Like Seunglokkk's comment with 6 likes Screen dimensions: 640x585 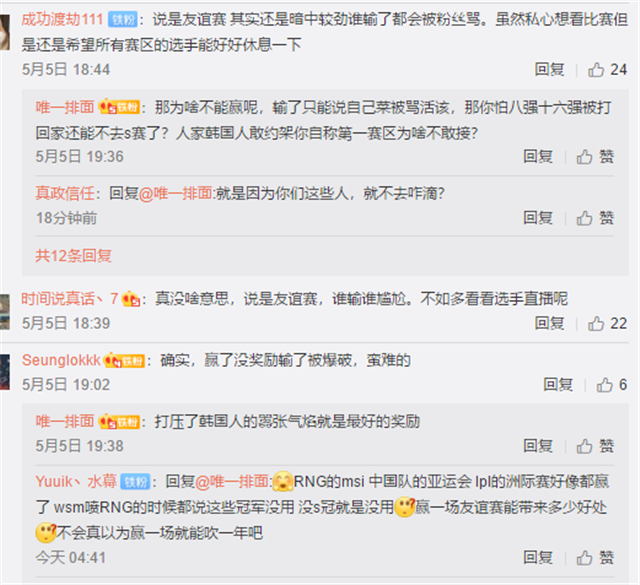[x=611, y=385]
